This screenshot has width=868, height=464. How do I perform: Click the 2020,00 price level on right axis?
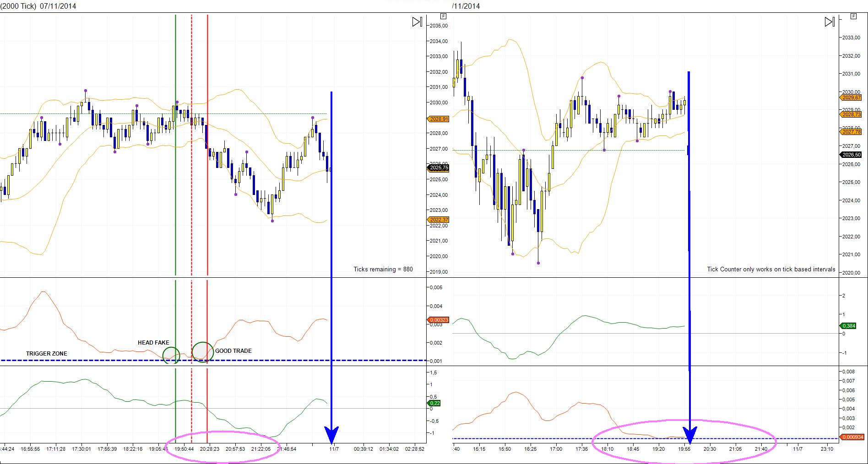click(x=851, y=273)
